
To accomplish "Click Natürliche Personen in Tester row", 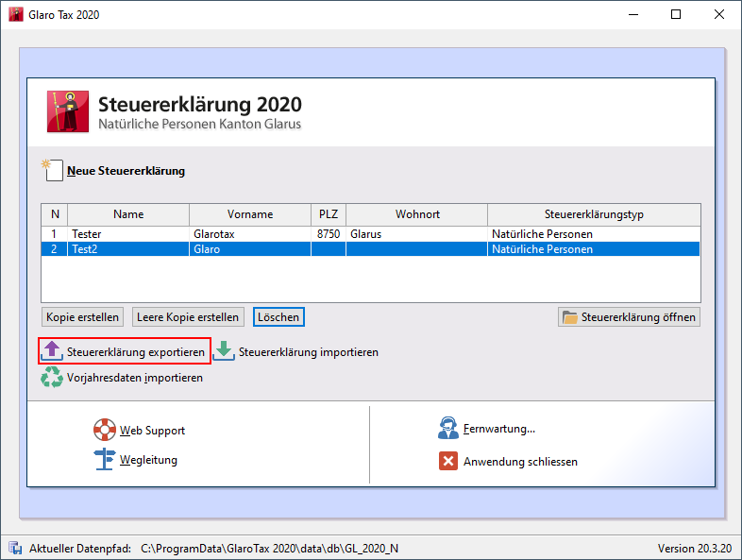I will click(594, 234).
